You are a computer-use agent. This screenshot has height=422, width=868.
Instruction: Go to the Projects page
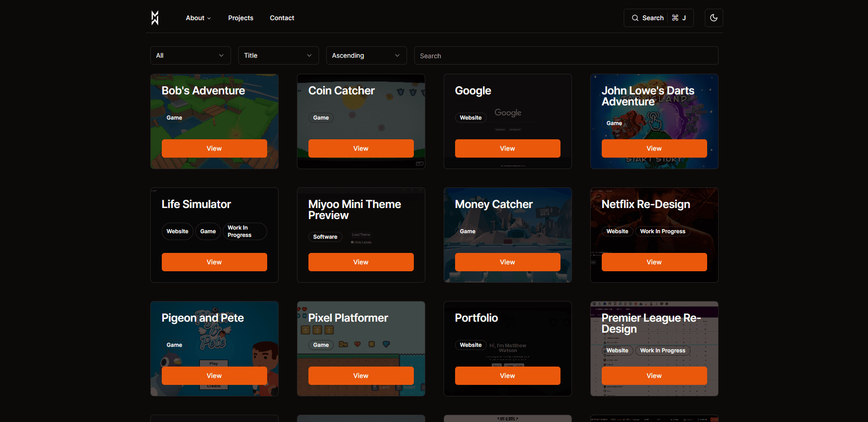(241, 18)
